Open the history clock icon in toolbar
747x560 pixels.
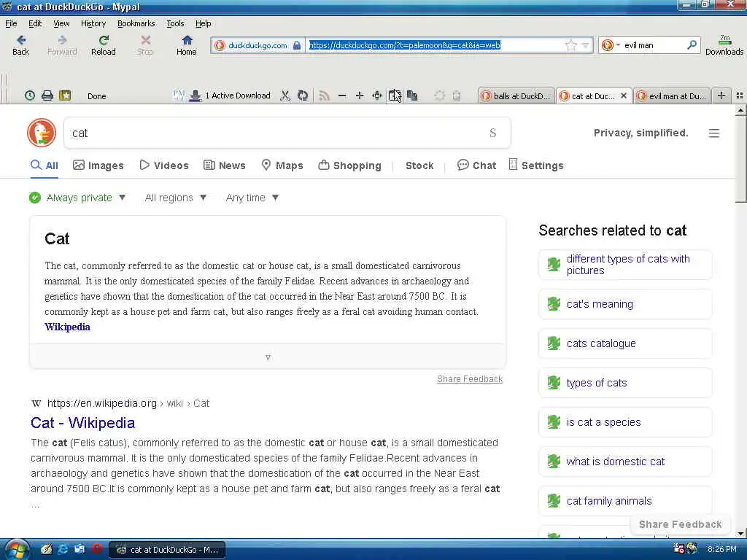[29, 96]
